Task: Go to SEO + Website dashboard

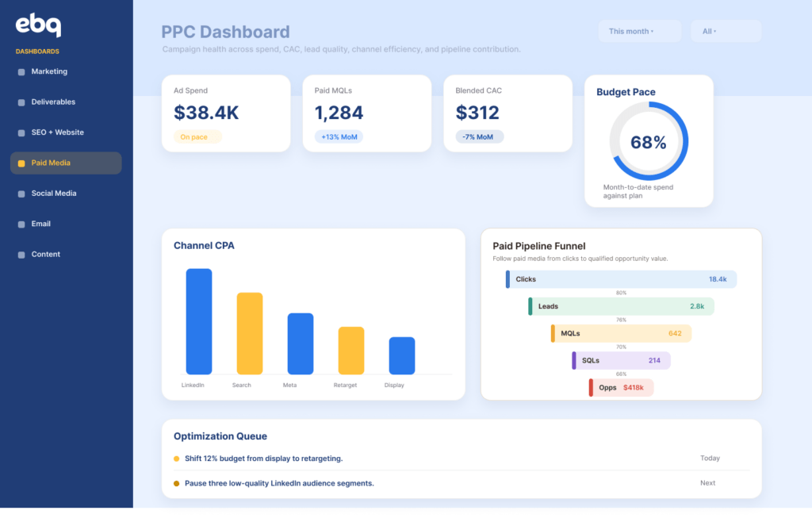Action: (57, 132)
